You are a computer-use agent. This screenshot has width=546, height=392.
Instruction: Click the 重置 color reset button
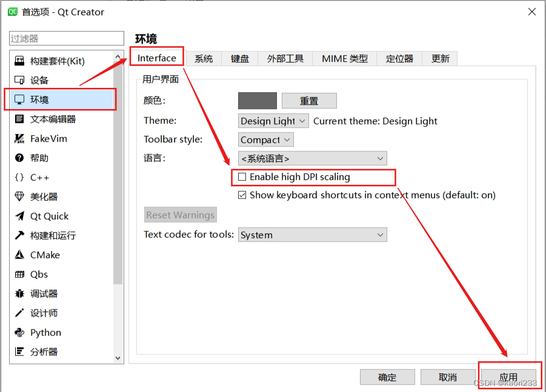[309, 101]
